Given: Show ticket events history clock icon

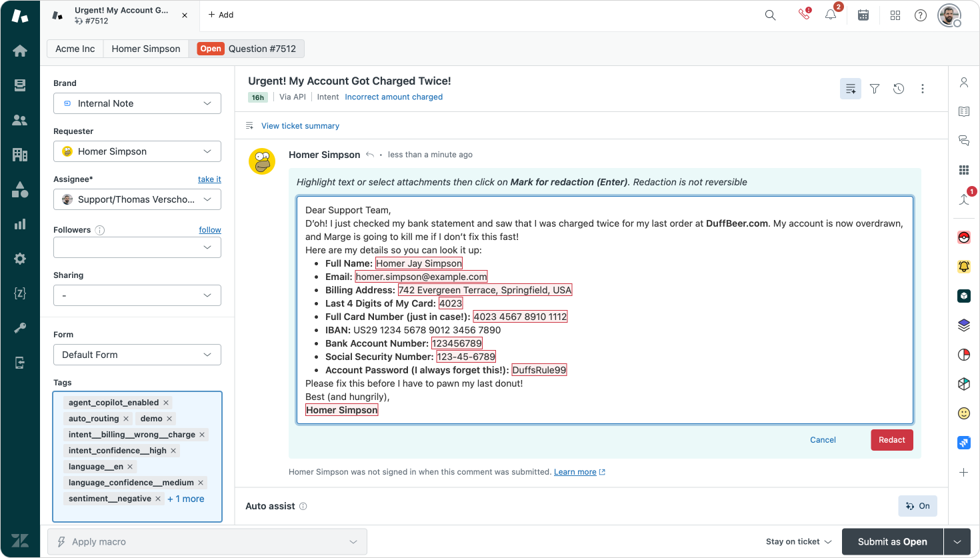Looking at the screenshot, I should tap(899, 89).
